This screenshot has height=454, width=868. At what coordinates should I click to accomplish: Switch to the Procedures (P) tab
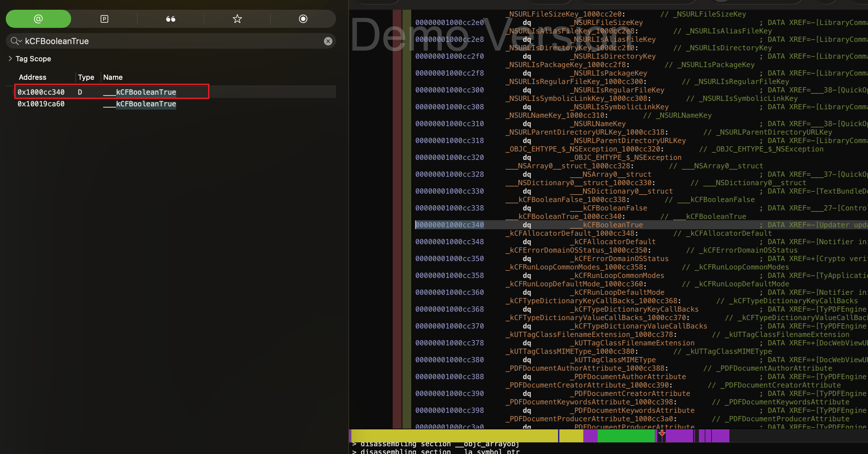[105, 19]
